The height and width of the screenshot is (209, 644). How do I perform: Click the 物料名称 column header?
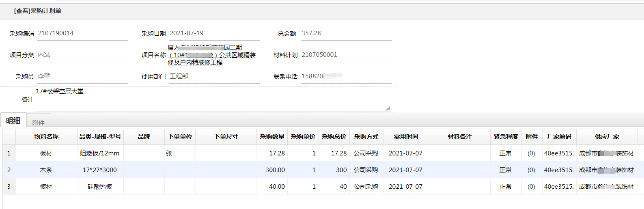pos(46,137)
